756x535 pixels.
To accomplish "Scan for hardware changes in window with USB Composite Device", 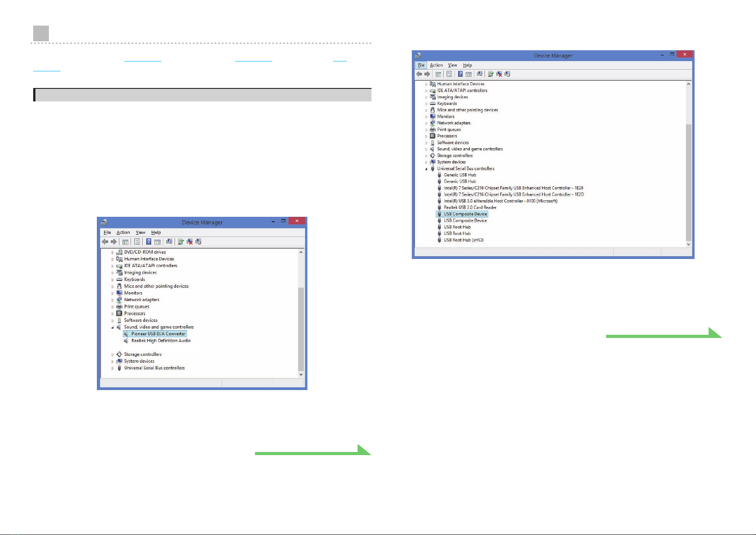I will click(x=480, y=74).
